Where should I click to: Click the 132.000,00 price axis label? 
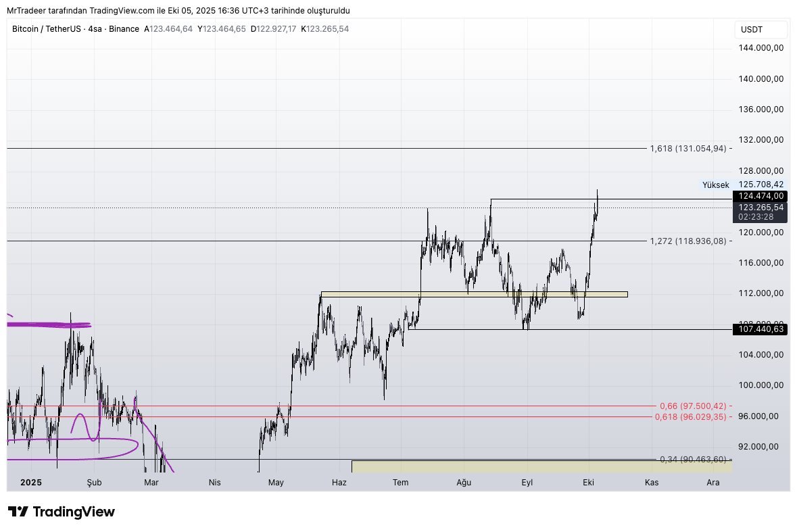(761, 140)
